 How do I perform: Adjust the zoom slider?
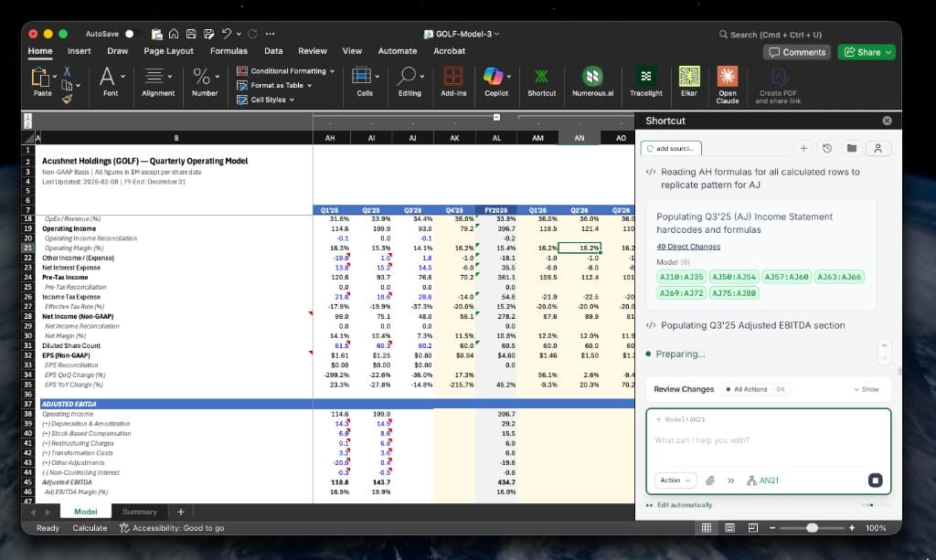coord(814,527)
